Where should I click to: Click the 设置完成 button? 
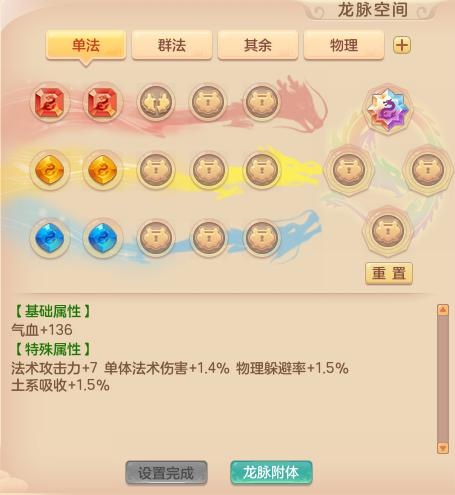(166, 473)
